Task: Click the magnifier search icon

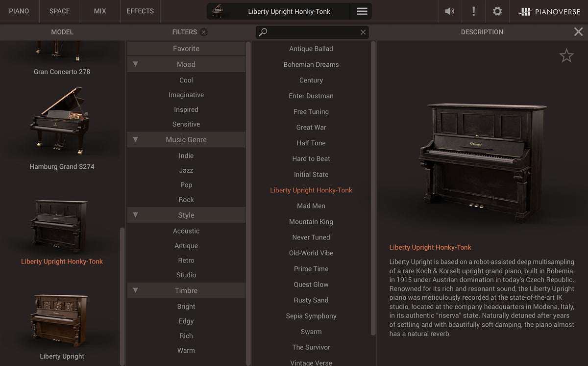Action: pos(263,32)
